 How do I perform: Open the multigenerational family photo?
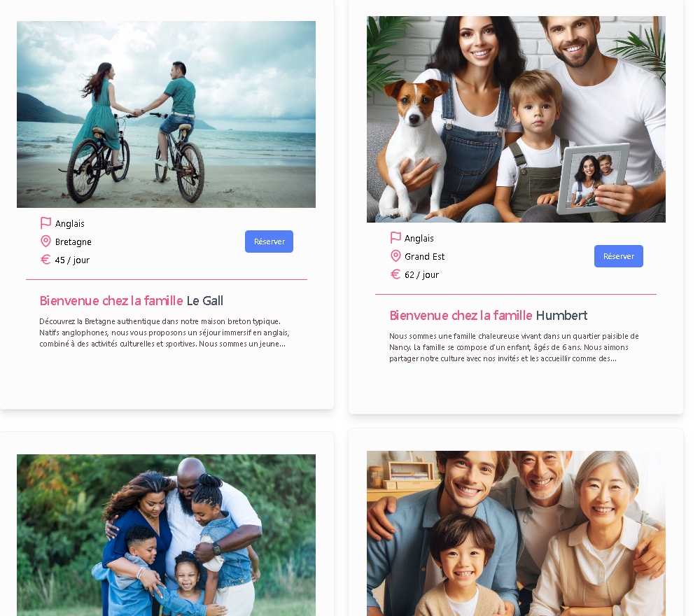tap(516, 533)
